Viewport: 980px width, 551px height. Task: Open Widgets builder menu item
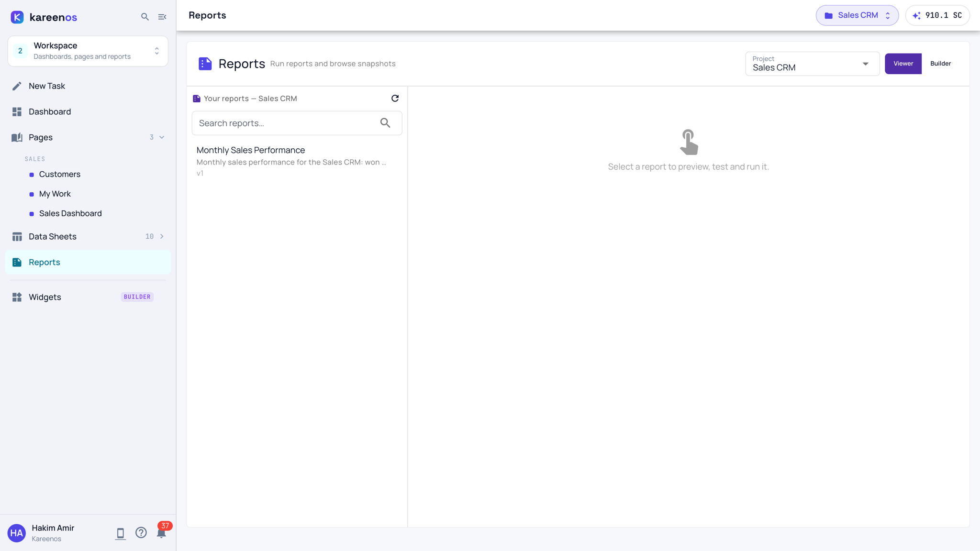(x=88, y=297)
